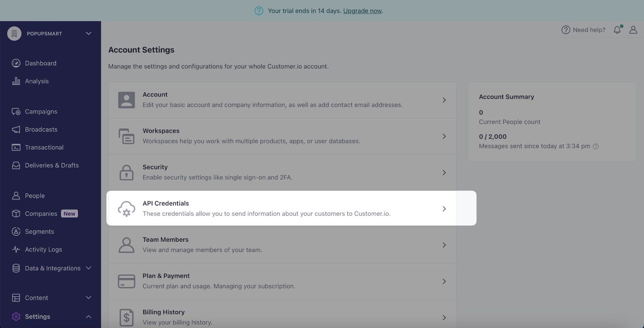Click the Need help question icon
The image size is (644, 328).
pyautogui.click(x=566, y=30)
